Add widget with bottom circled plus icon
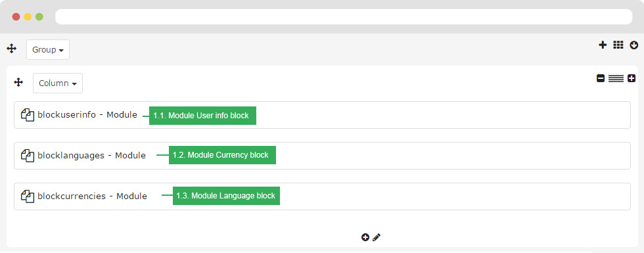 tap(365, 237)
